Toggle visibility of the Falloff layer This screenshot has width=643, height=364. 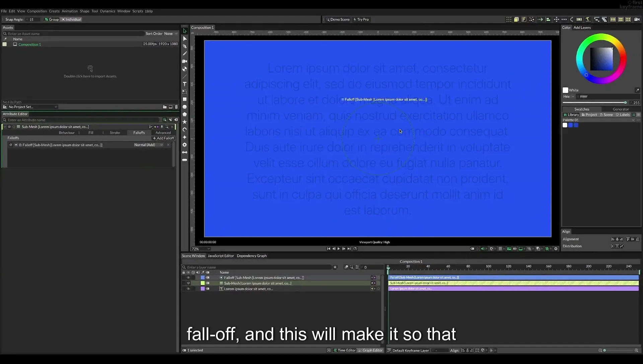point(188,278)
